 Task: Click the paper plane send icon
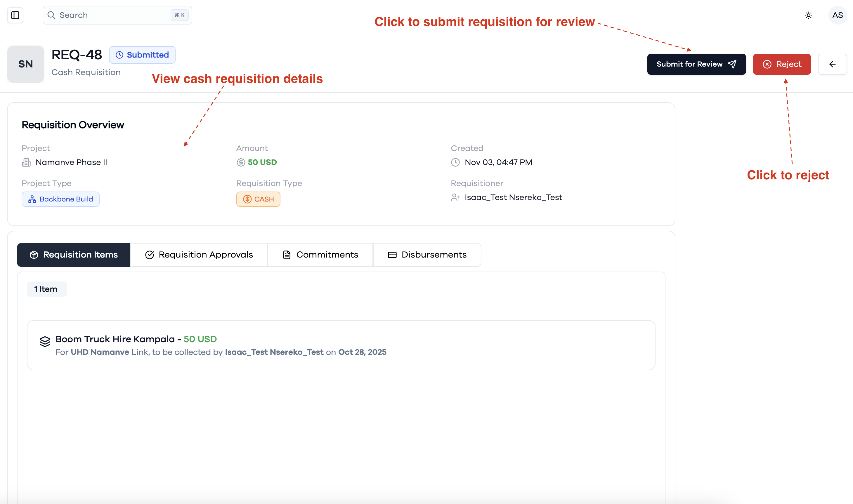click(x=732, y=64)
